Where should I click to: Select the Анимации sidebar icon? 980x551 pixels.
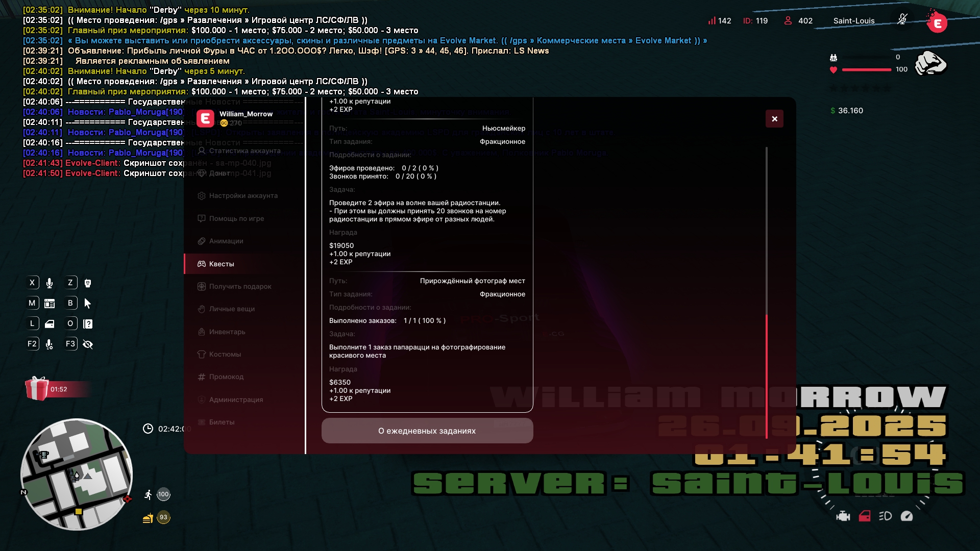point(202,241)
